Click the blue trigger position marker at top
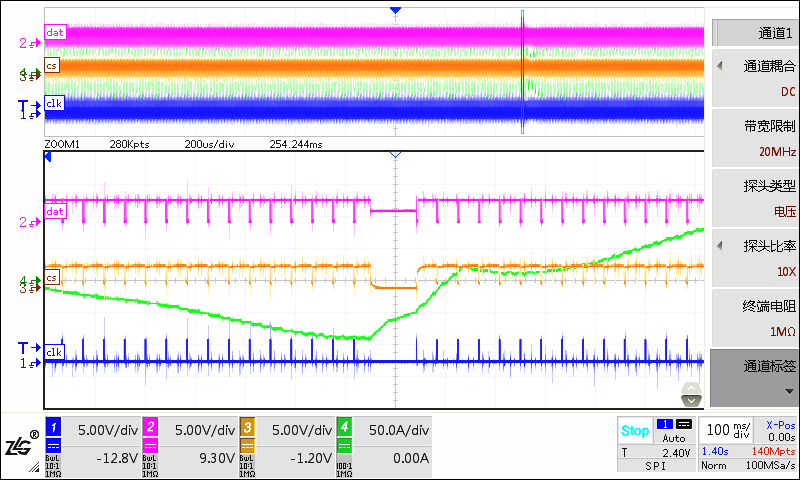The width and height of the screenshot is (800, 480). [x=395, y=10]
